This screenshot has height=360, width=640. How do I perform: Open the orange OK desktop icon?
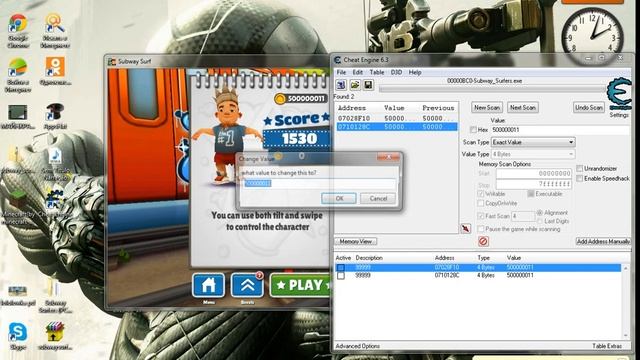(x=55, y=71)
